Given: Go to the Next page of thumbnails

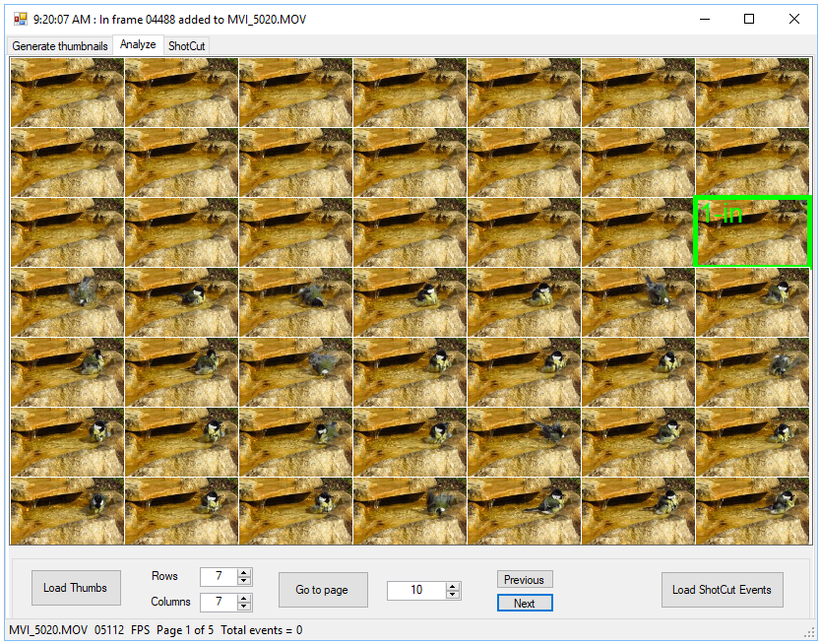Looking at the screenshot, I should [x=524, y=604].
